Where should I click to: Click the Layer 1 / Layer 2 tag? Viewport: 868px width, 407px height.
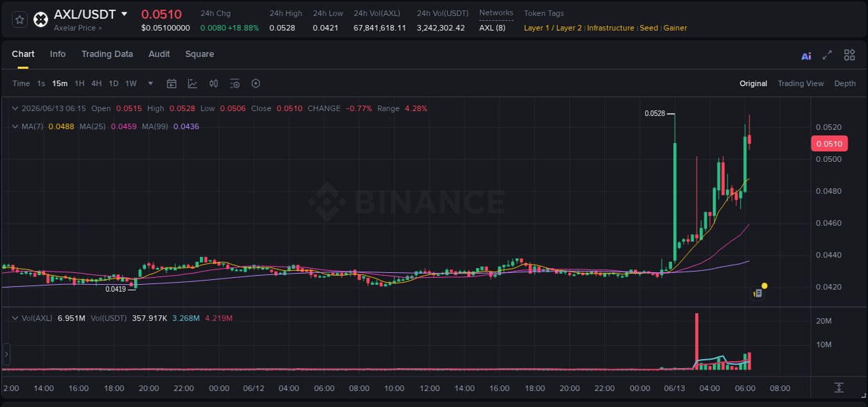point(553,28)
